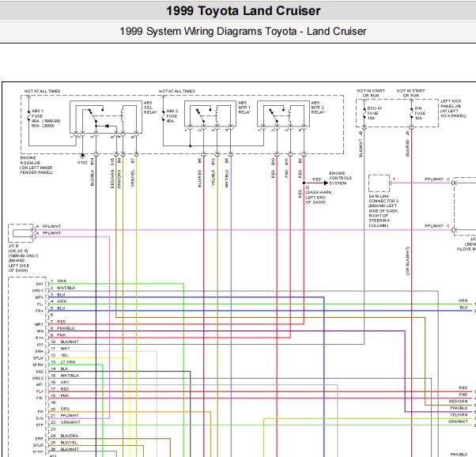Select pin '7 RED' on the connector
This screenshot has height=457, width=476.
pyautogui.click(x=58, y=322)
